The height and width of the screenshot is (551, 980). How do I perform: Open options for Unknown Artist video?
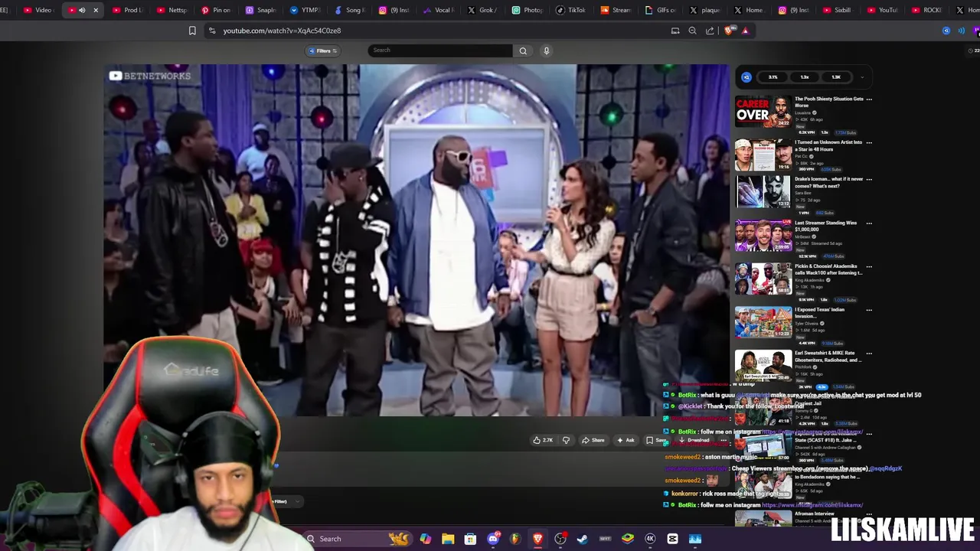pyautogui.click(x=869, y=142)
